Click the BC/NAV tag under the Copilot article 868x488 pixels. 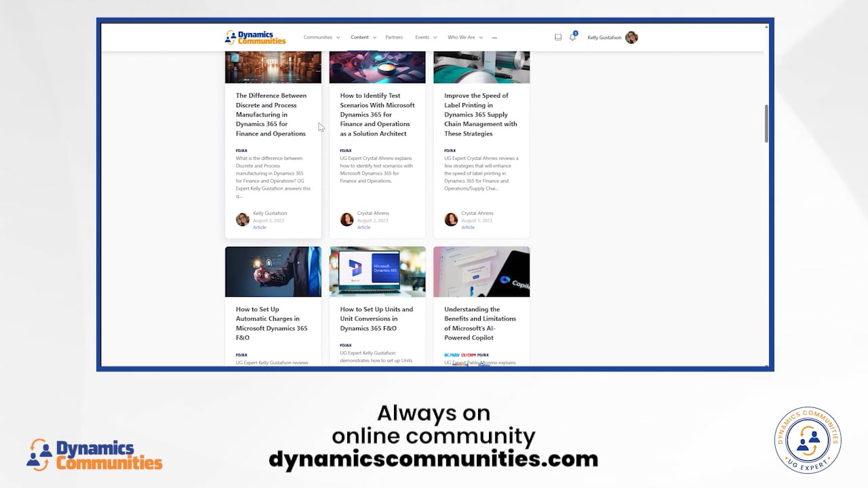click(450, 354)
